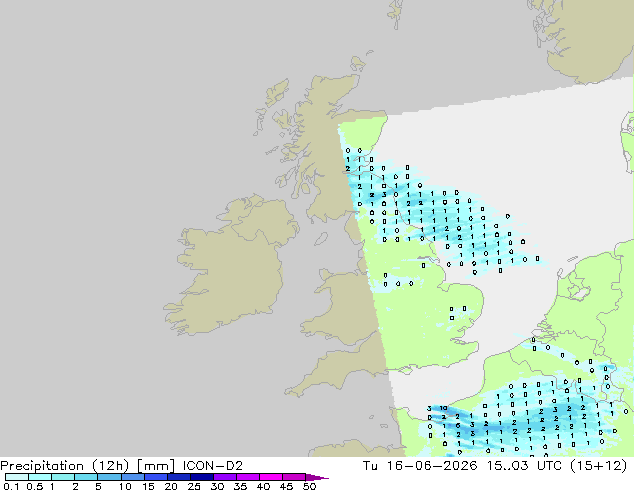Click the 1–2 mm legend color swatch

click(63, 477)
